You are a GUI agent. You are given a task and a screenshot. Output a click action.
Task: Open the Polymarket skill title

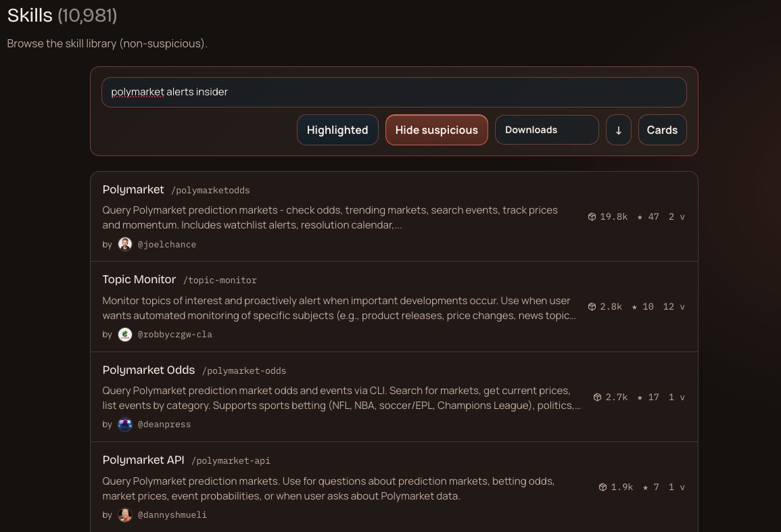(133, 190)
